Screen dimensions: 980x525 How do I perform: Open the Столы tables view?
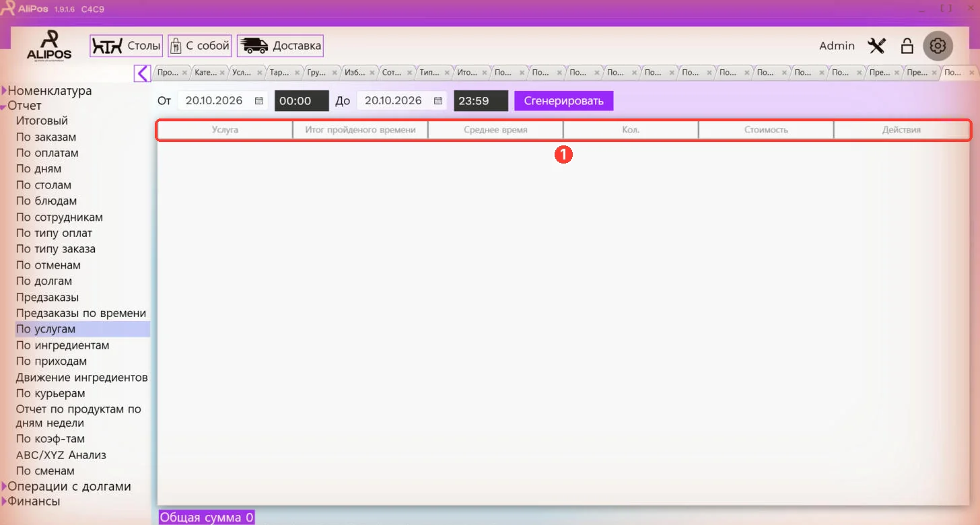[127, 46]
